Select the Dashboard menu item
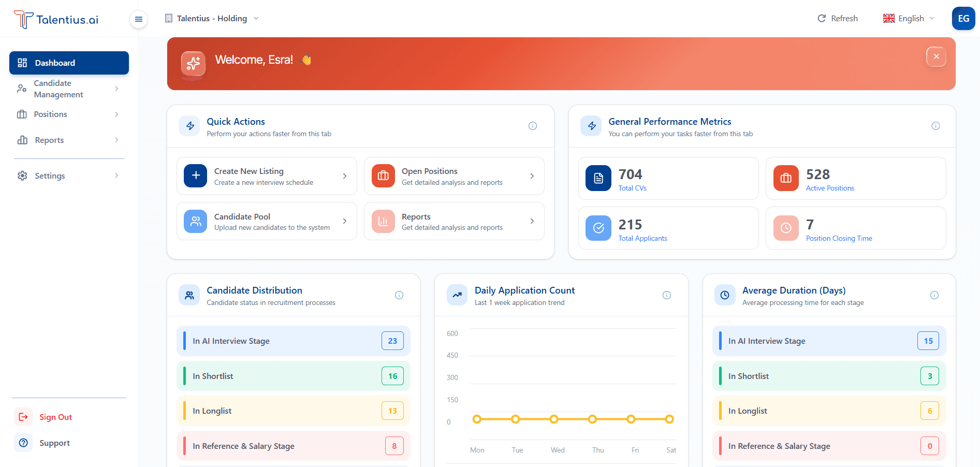980x467 pixels. tap(69, 63)
